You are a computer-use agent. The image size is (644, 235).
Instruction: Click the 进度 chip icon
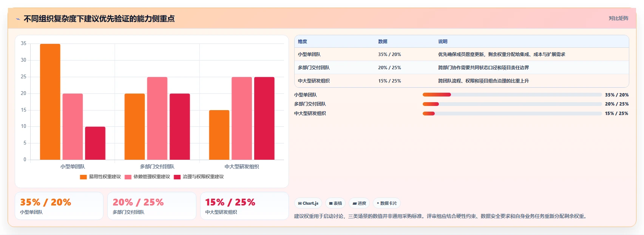(x=355, y=204)
